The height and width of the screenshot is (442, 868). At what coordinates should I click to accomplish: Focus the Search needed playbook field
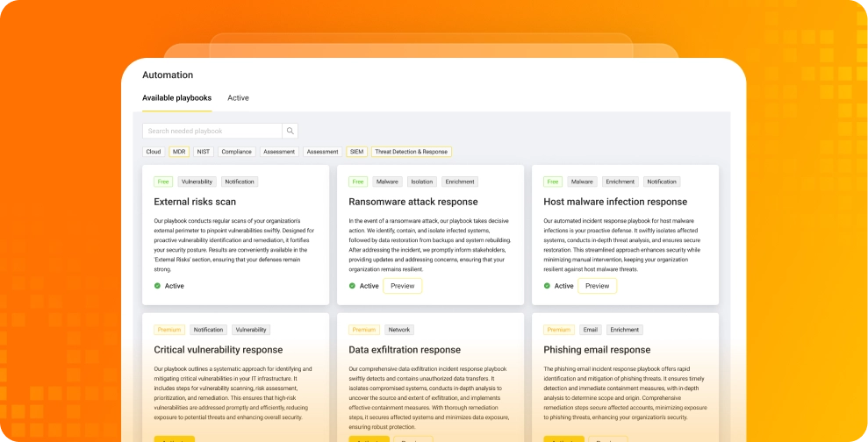click(212, 131)
